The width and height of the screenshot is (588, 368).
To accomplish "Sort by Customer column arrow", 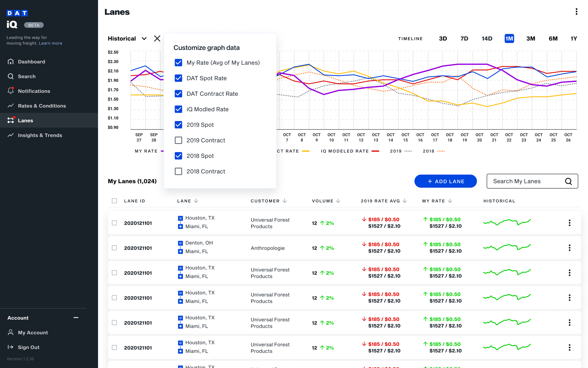I will pyautogui.click(x=285, y=201).
